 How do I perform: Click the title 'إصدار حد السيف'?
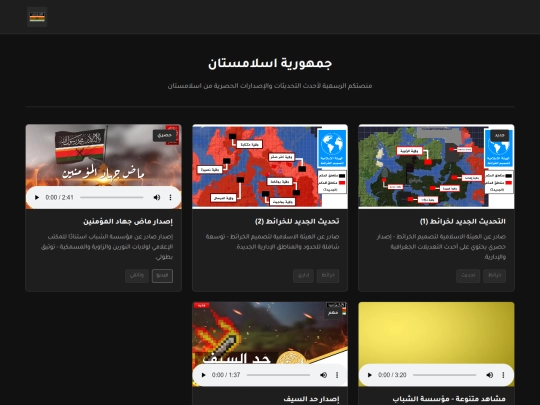311,399
